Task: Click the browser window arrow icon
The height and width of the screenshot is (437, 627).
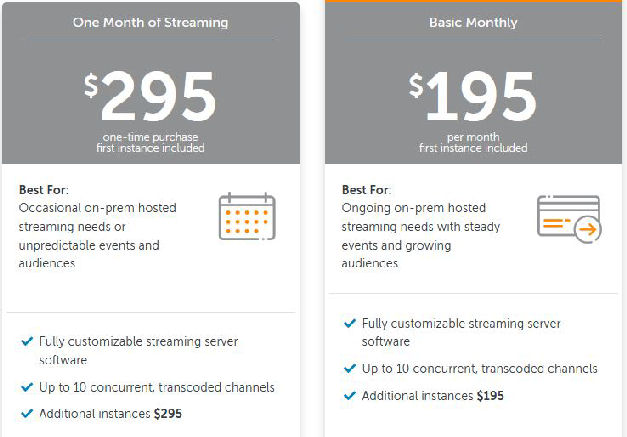Action: click(x=568, y=215)
